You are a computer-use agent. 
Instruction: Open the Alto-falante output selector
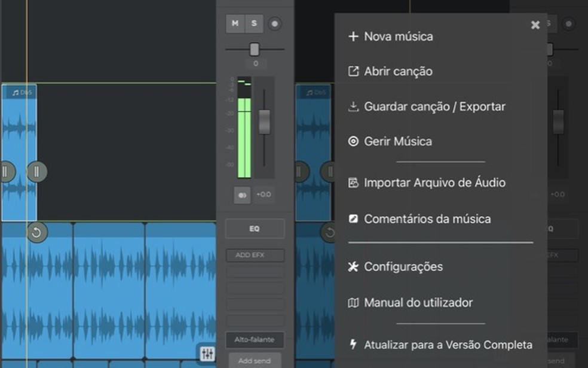click(x=255, y=339)
